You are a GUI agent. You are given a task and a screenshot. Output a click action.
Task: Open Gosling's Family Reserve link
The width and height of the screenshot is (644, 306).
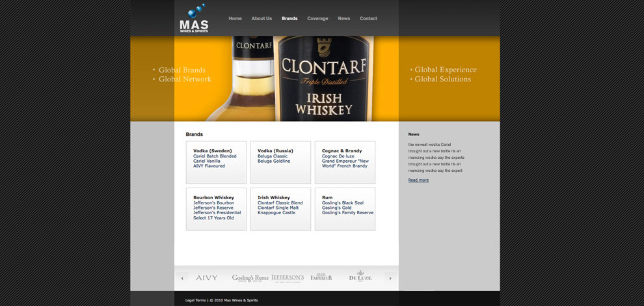click(348, 213)
